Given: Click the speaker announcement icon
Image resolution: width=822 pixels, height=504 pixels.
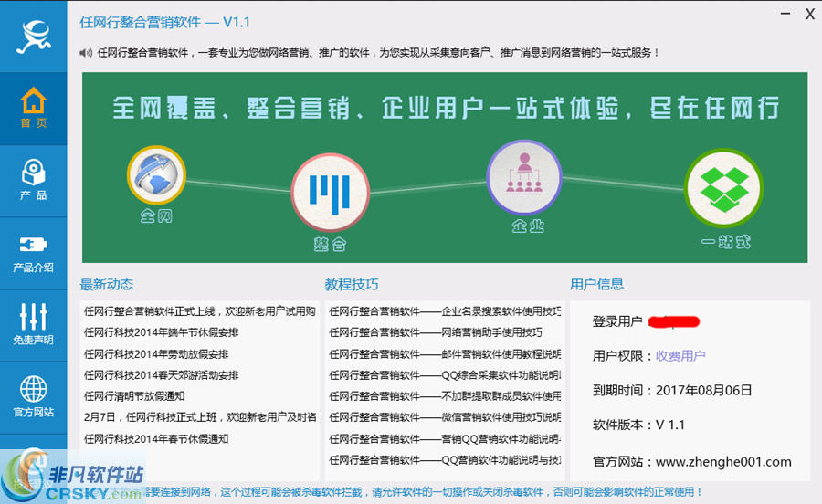Looking at the screenshot, I should click(86, 53).
